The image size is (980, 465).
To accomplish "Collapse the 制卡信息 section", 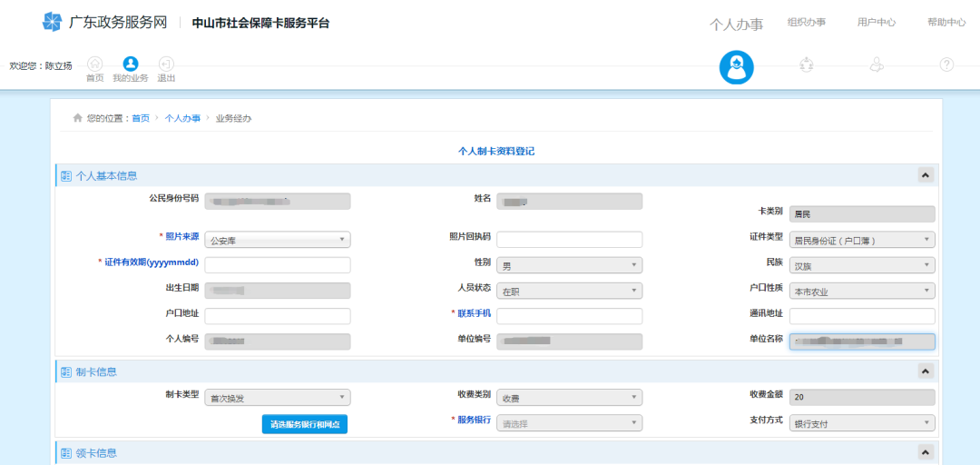I will pyautogui.click(x=925, y=371).
